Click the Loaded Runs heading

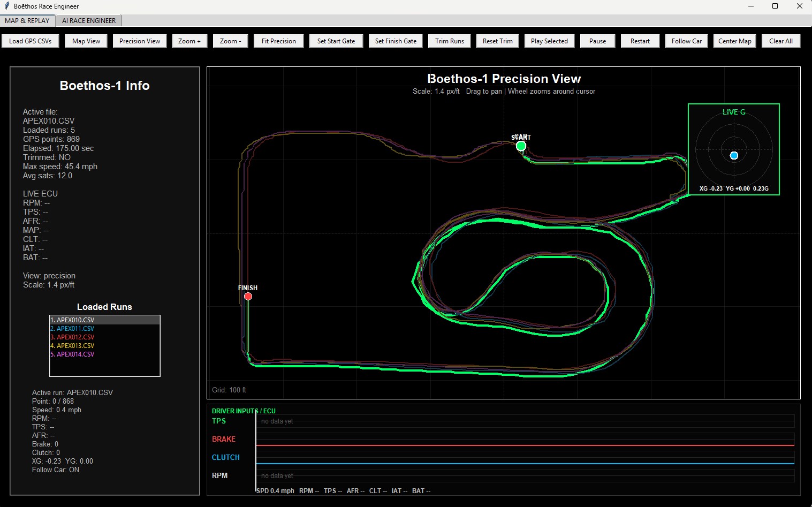[x=104, y=307]
